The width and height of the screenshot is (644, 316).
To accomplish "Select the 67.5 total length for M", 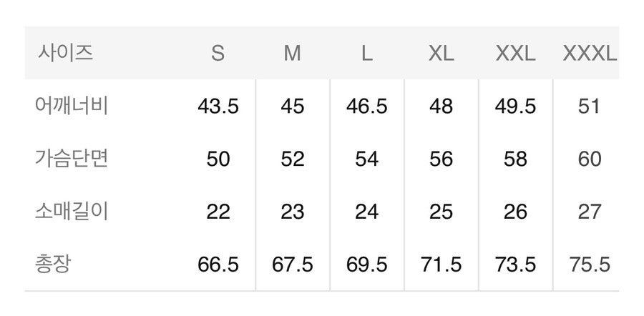I will [x=293, y=265].
